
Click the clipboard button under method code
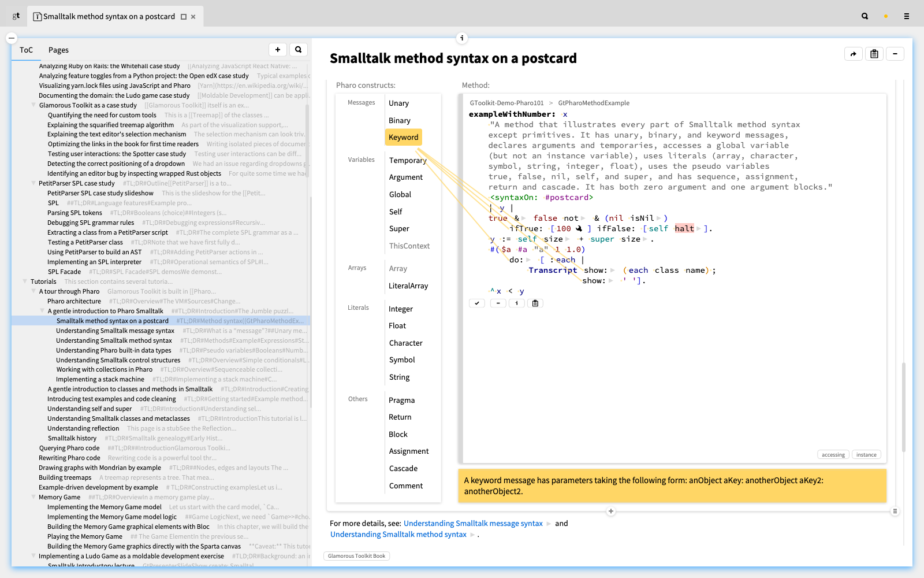point(535,303)
